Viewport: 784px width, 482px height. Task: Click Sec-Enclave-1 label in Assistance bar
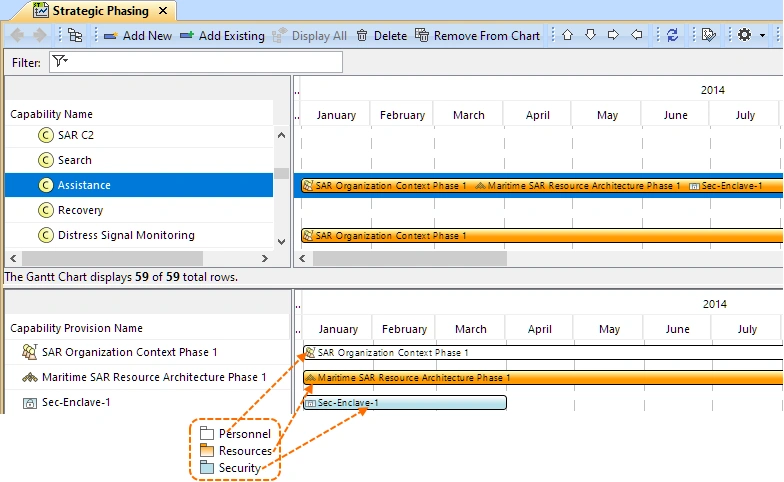point(732,186)
